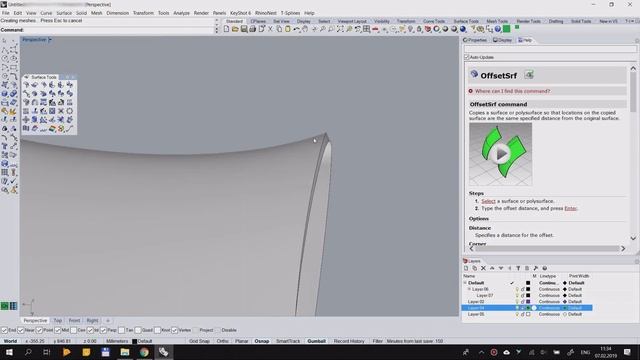The image size is (640, 360).
Task: Toggle Gumball in the status bar
Action: tap(316, 341)
